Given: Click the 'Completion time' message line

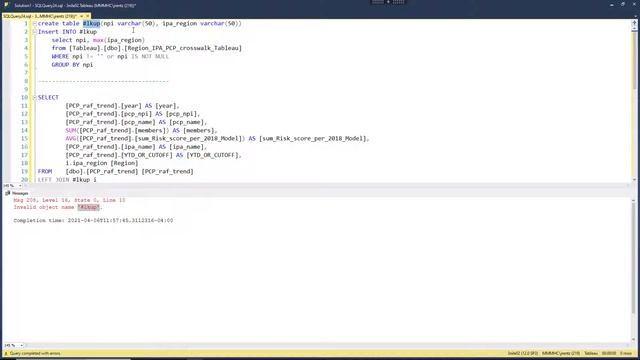Looking at the screenshot, I should pos(93,220).
